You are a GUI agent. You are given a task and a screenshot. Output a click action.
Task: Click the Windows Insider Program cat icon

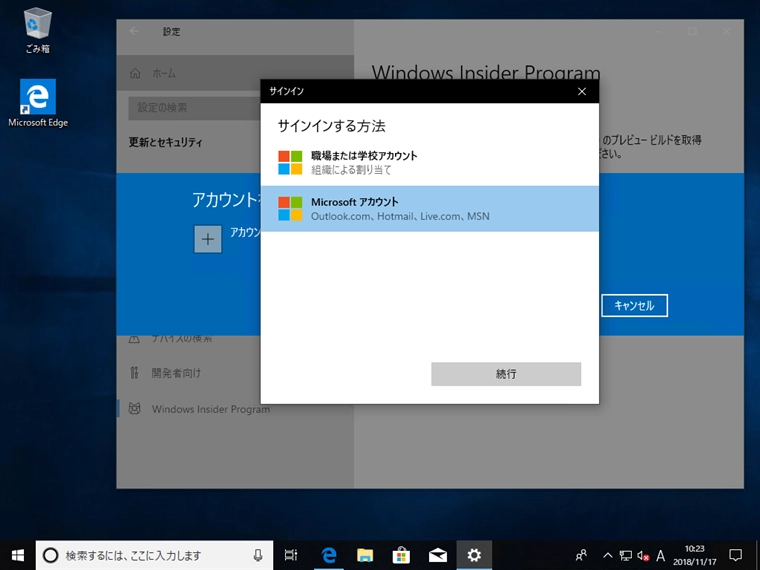(134, 409)
